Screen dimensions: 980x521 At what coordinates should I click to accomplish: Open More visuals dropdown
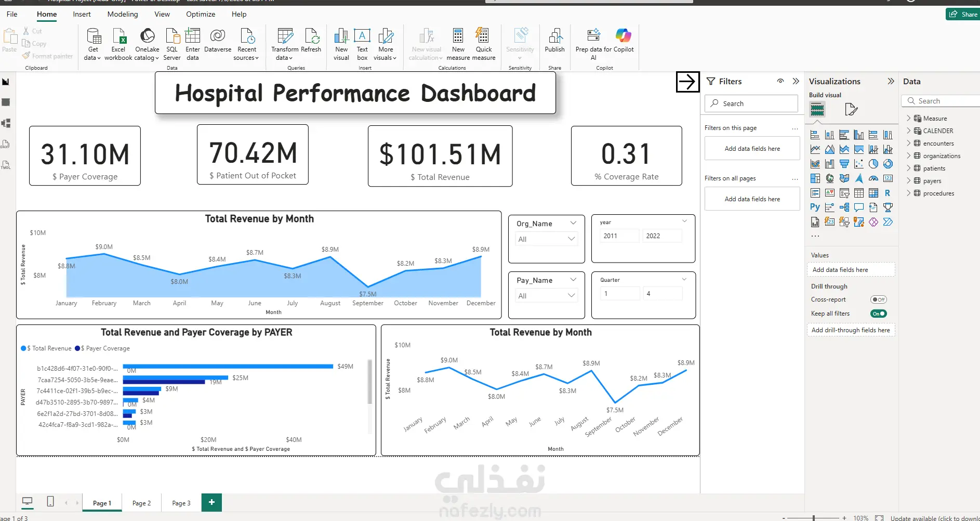click(x=386, y=44)
